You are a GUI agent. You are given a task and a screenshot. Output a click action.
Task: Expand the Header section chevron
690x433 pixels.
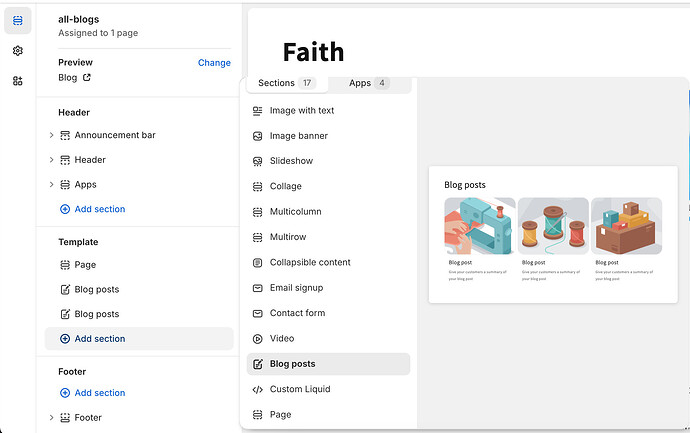[x=51, y=160]
